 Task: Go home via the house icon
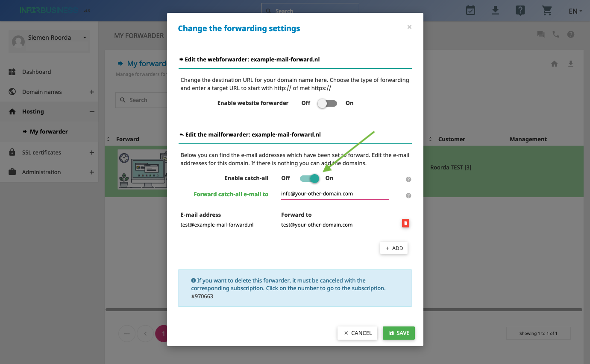pos(554,64)
